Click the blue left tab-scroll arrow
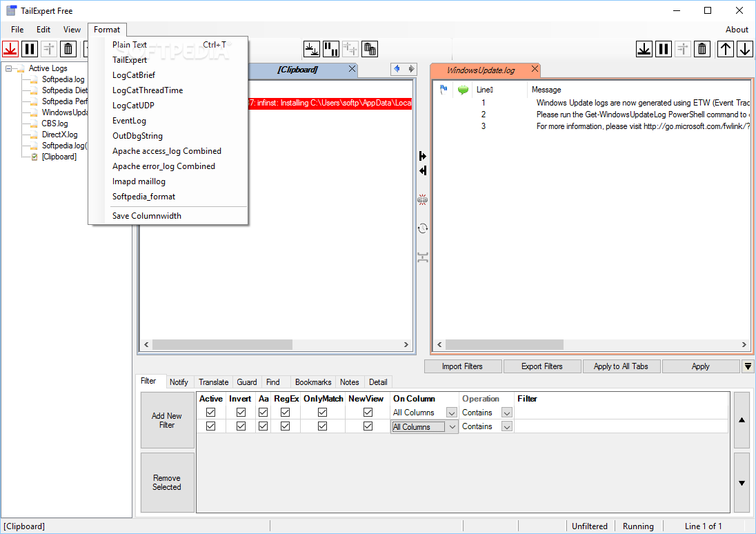This screenshot has width=756, height=534. tap(397, 69)
